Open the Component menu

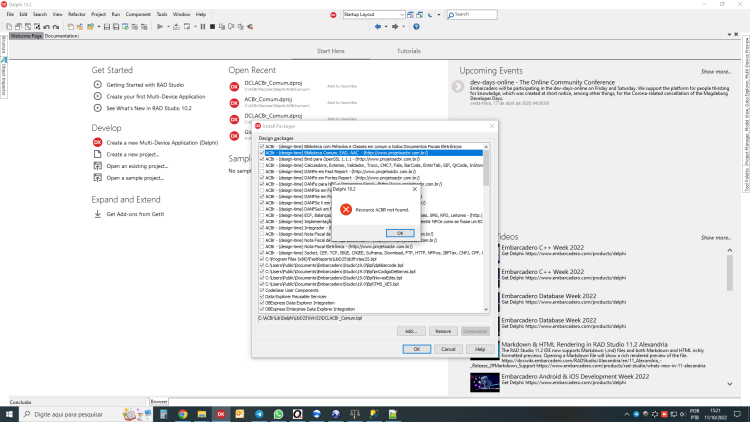[138, 14]
